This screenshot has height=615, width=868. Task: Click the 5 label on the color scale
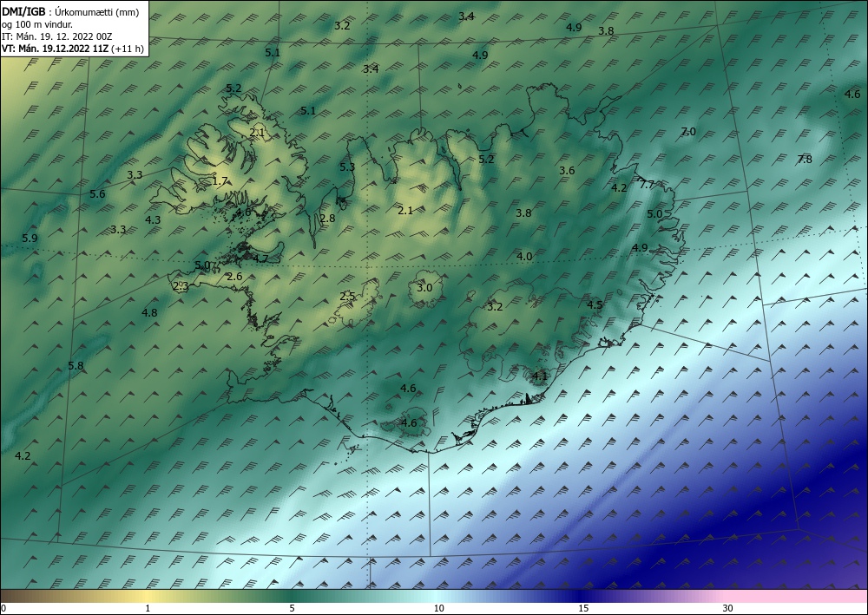pos(292,608)
